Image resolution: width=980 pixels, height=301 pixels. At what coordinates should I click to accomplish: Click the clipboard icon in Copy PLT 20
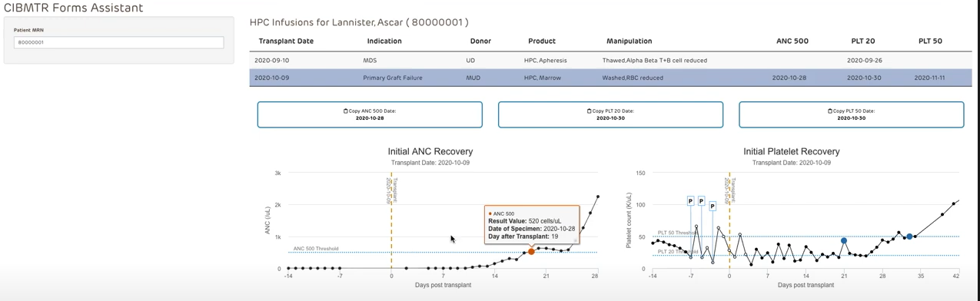pyautogui.click(x=589, y=111)
